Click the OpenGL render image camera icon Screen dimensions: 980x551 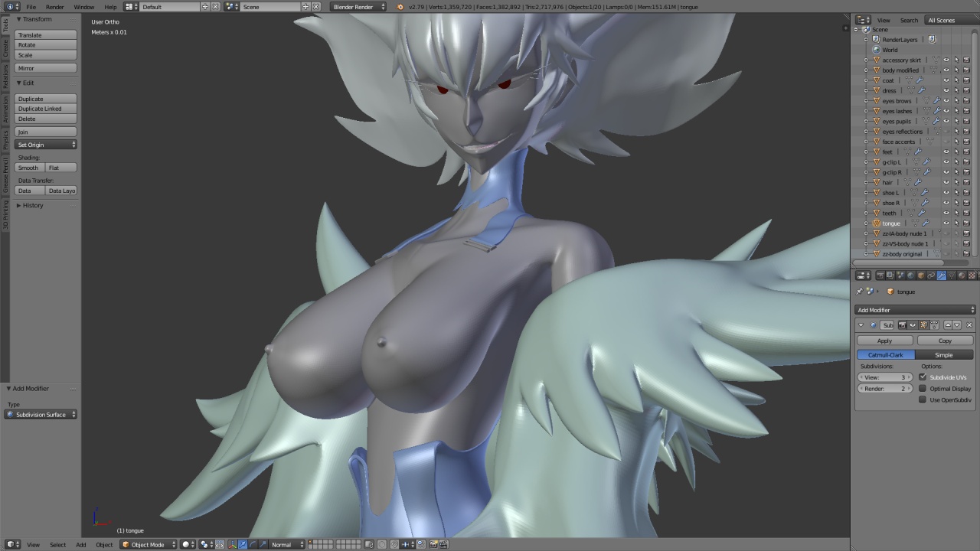(x=433, y=545)
